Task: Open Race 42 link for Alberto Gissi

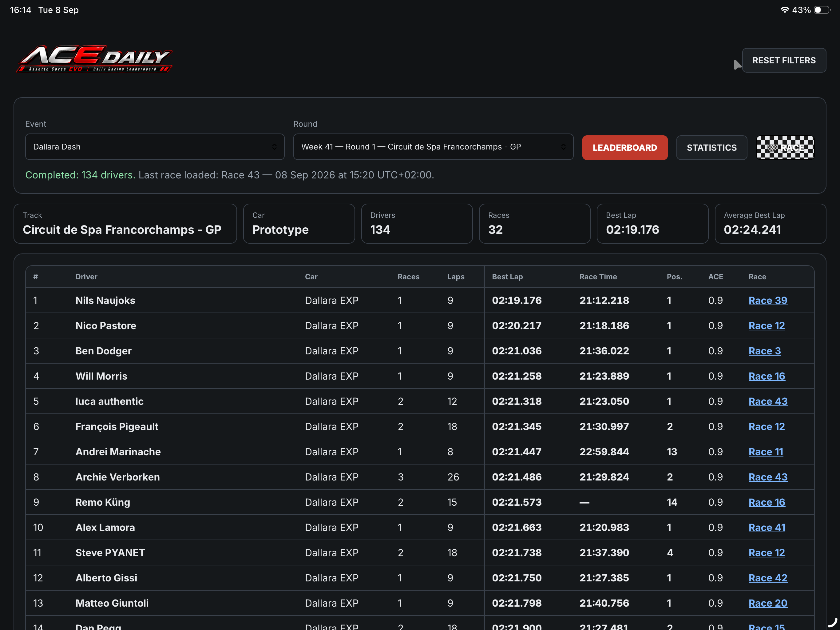Action: click(768, 578)
